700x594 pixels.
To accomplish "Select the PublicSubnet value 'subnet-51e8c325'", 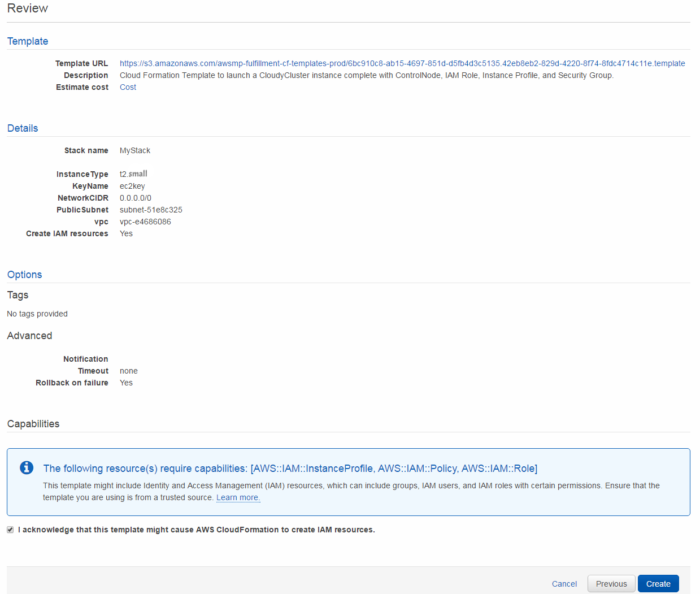I will 151,210.
